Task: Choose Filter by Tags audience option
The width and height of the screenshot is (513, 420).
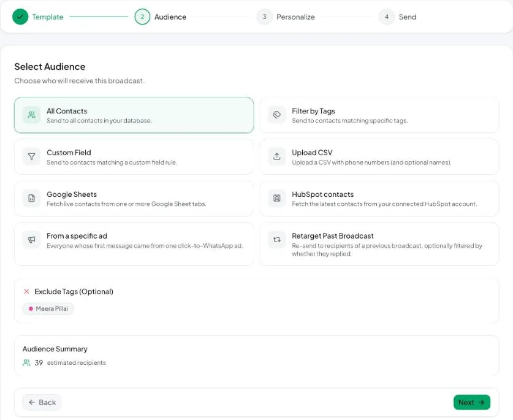Action: point(379,115)
